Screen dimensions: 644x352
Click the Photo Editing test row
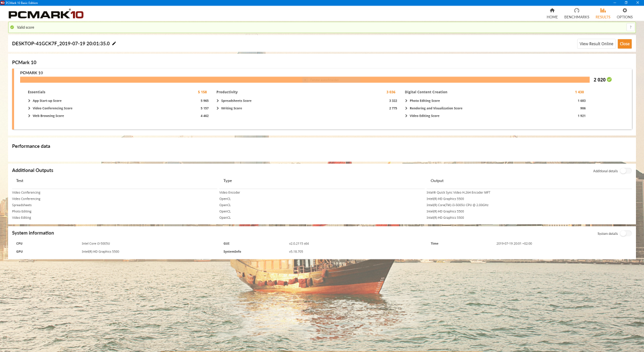(x=22, y=211)
